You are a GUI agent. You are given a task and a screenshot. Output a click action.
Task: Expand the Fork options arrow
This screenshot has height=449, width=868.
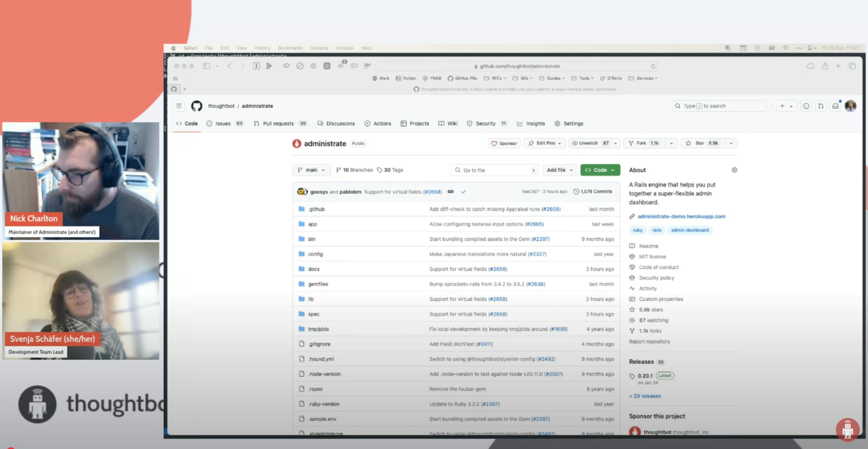click(x=672, y=143)
